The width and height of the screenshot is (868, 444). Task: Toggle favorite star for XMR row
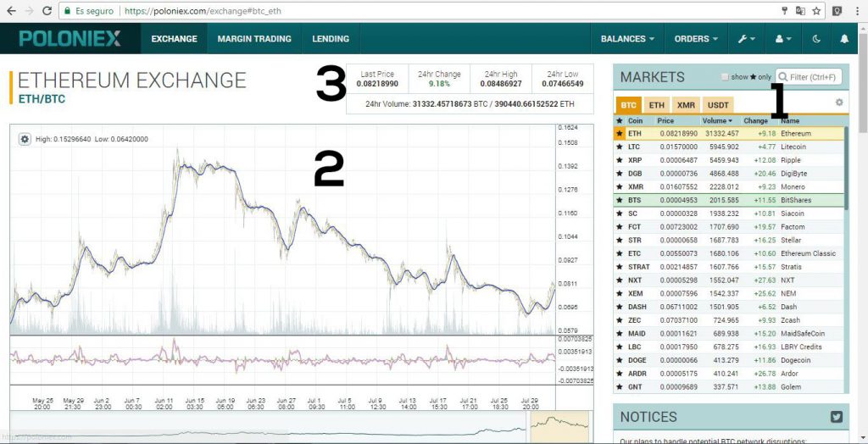tap(620, 186)
